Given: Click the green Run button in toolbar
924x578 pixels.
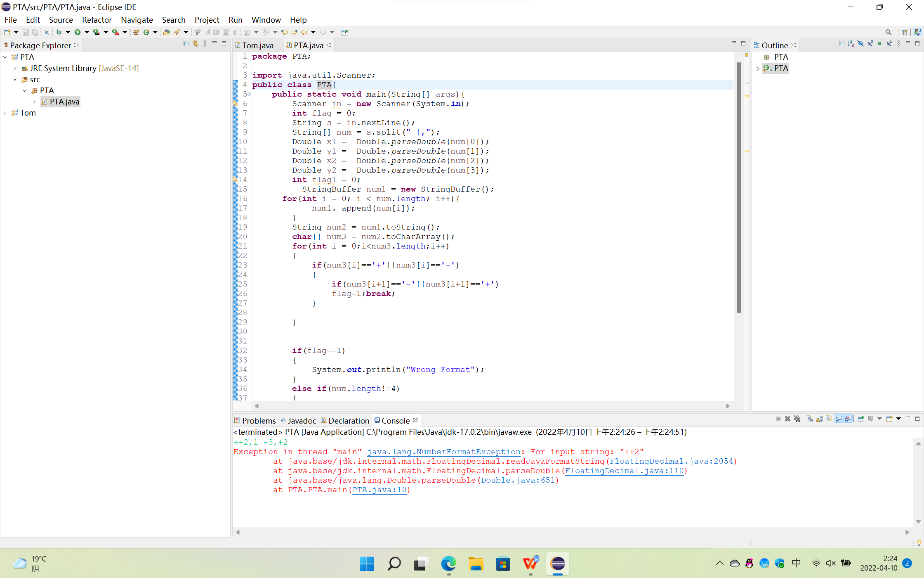Looking at the screenshot, I should [77, 32].
